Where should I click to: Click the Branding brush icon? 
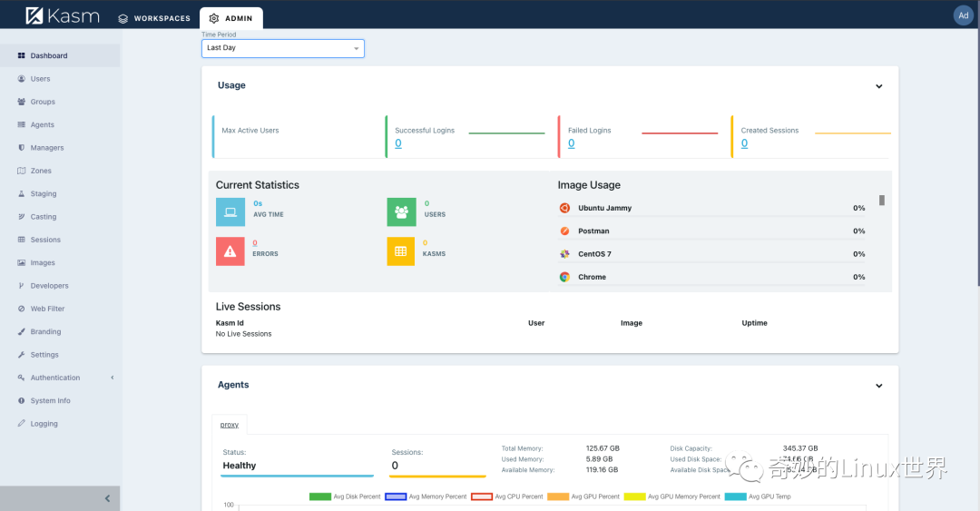[x=21, y=331]
